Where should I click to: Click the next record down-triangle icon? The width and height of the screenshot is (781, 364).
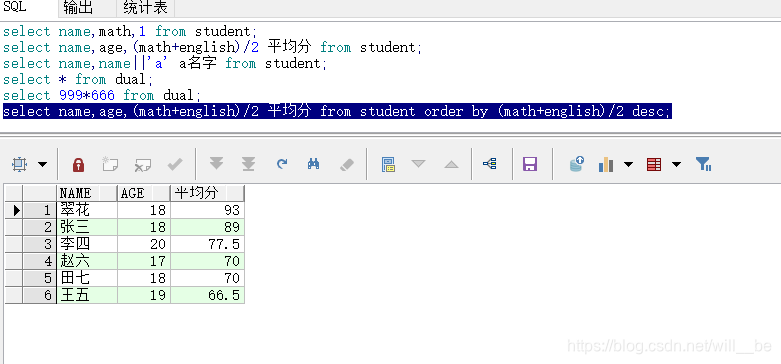418,164
